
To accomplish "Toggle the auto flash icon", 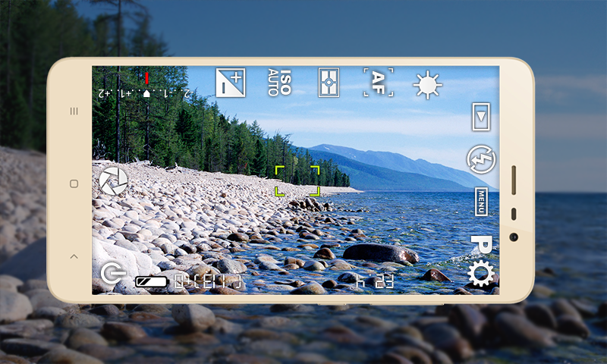I will coord(482,160).
